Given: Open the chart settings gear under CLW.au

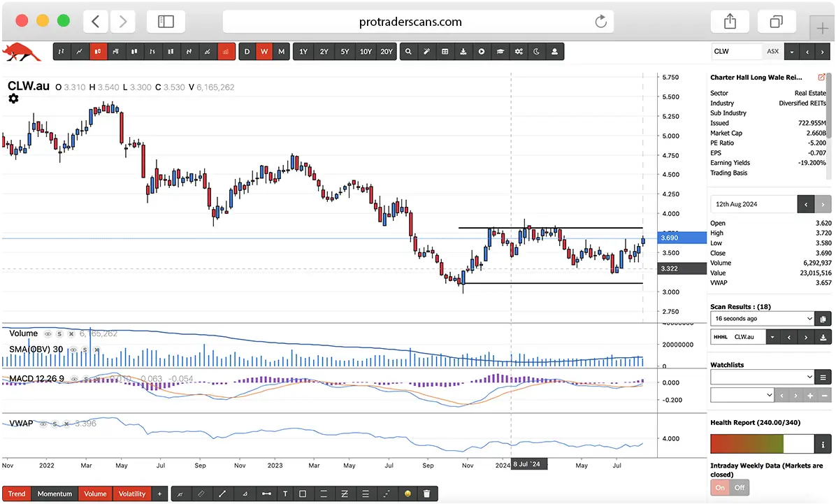Looking at the screenshot, I should [13, 99].
